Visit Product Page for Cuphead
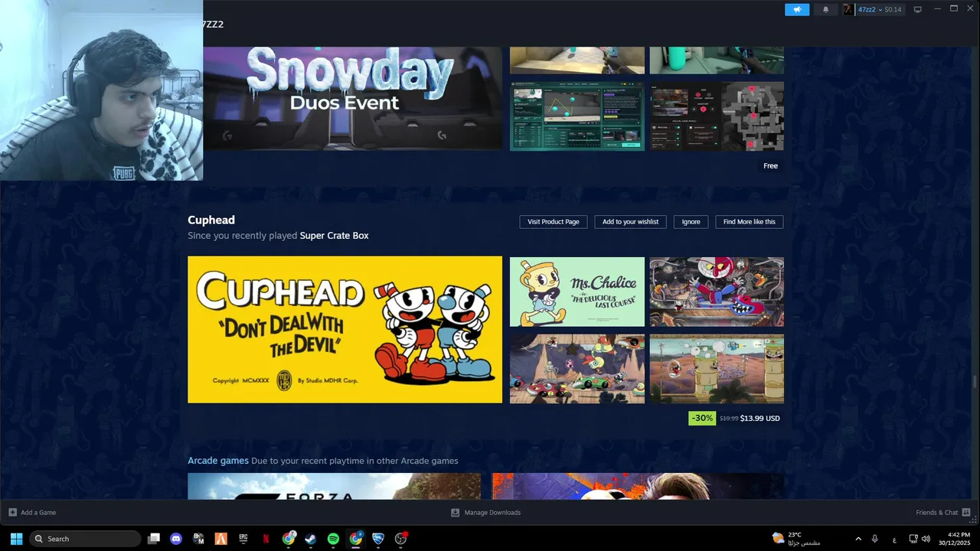The width and height of the screenshot is (980, 551). [554, 222]
